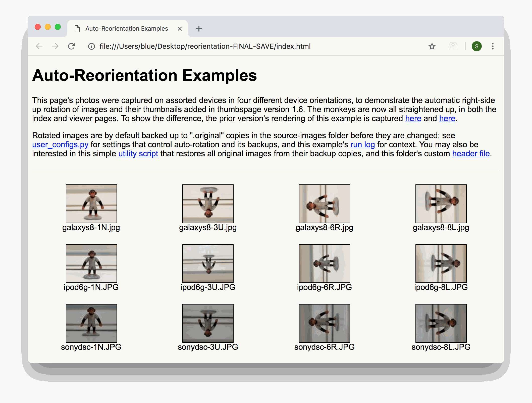The width and height of the screenshot is (532, 403).
Task: Open the galaxys8-1N.jpg thumbnail
Action: (91, 204)
